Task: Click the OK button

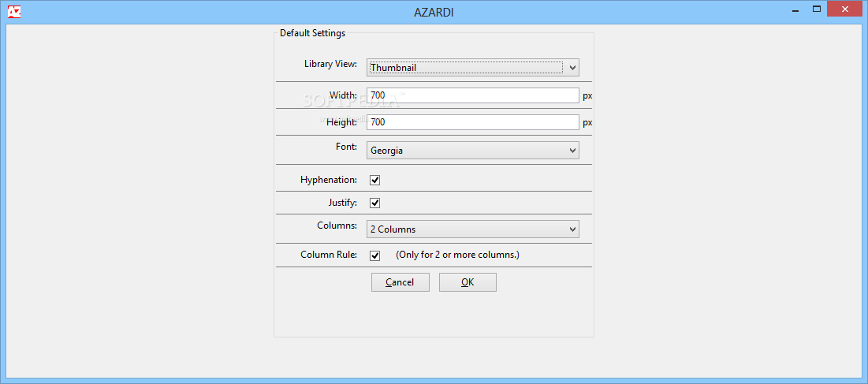Action: [468, 282]
